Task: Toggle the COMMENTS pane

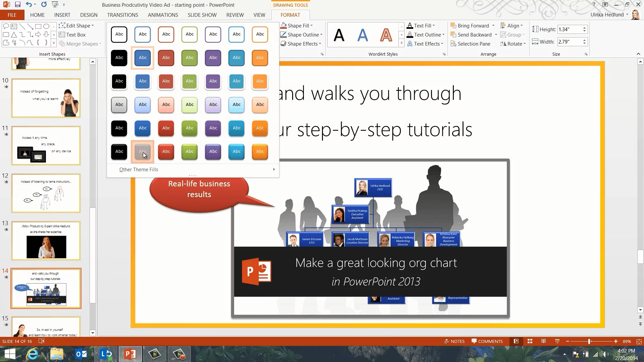Action: [x=487, y=341]
